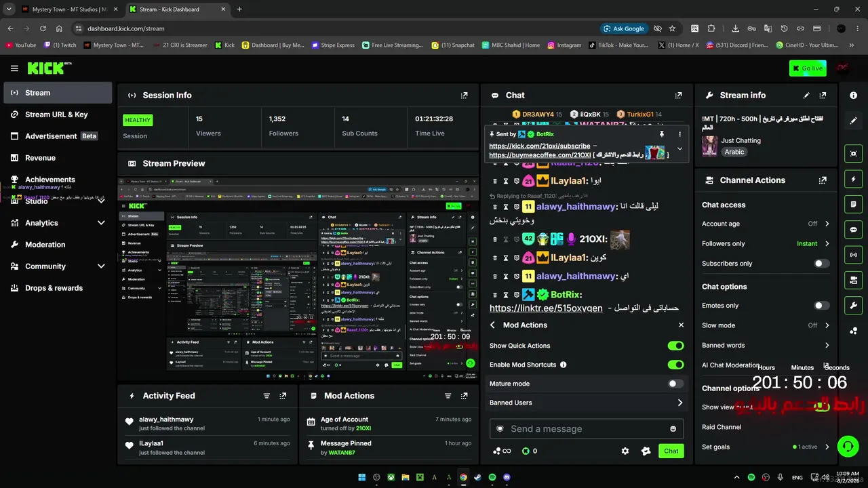Turn off Show Quick Actions
Image resolution: width=868 pixels, height=488 pixels.
point(675,346)
